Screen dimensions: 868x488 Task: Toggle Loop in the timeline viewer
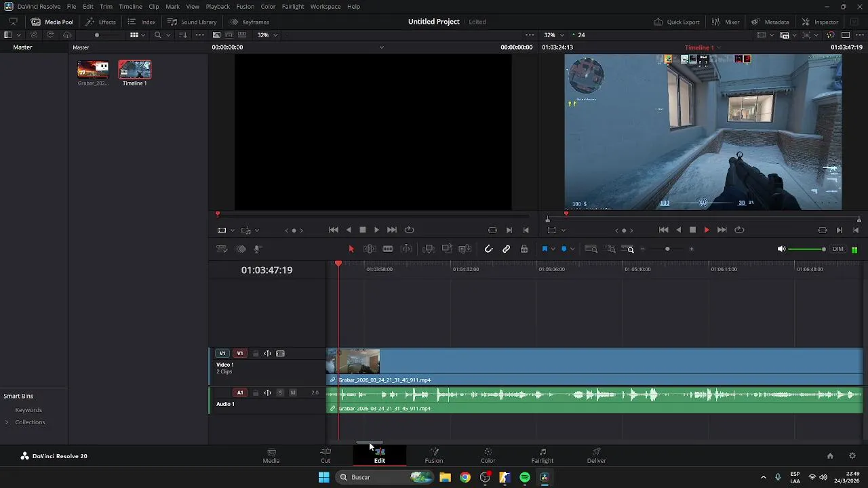(740, 230)
